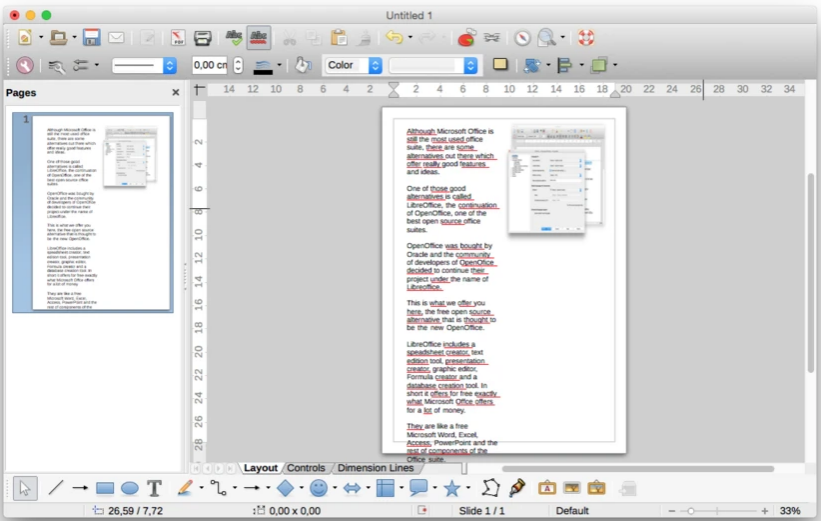
Task: Select the Ellipse tool
Action: (129, 489)
